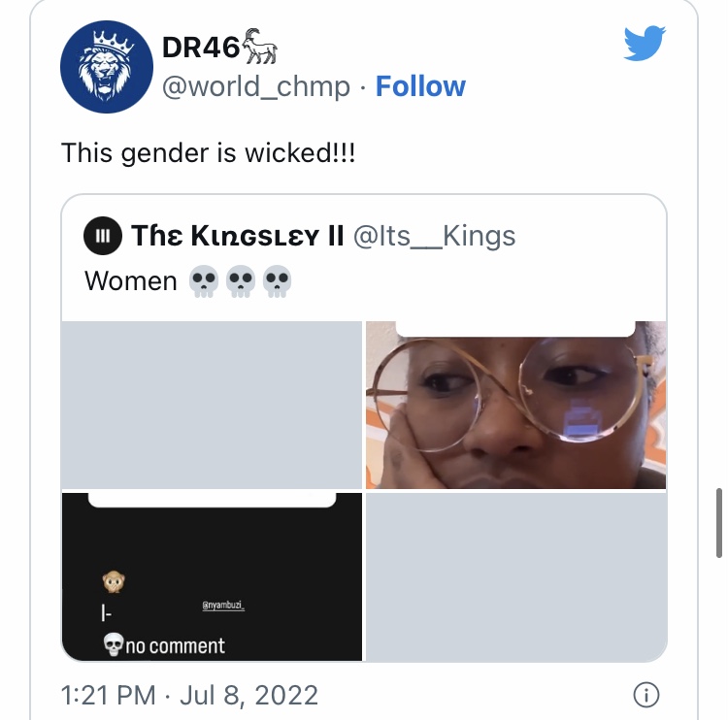The height and width of the screenshot is (720, 728).
Task: Open the photo of person with glasses
Action: (515, 405)
